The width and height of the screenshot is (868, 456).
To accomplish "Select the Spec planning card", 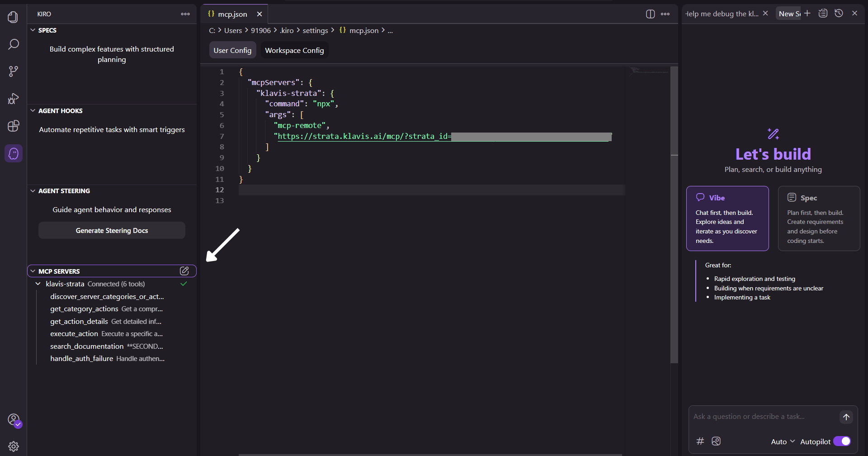I will click(819, 218).
